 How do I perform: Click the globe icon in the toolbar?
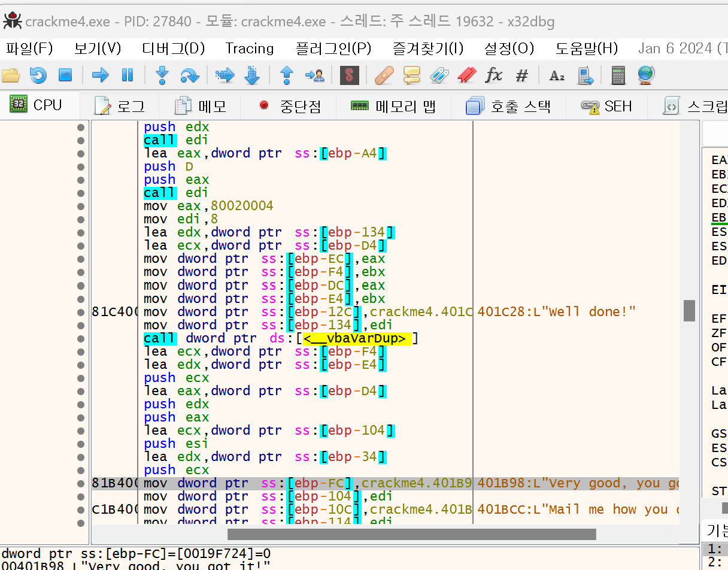pyautogui.click(x=646, y=75)
